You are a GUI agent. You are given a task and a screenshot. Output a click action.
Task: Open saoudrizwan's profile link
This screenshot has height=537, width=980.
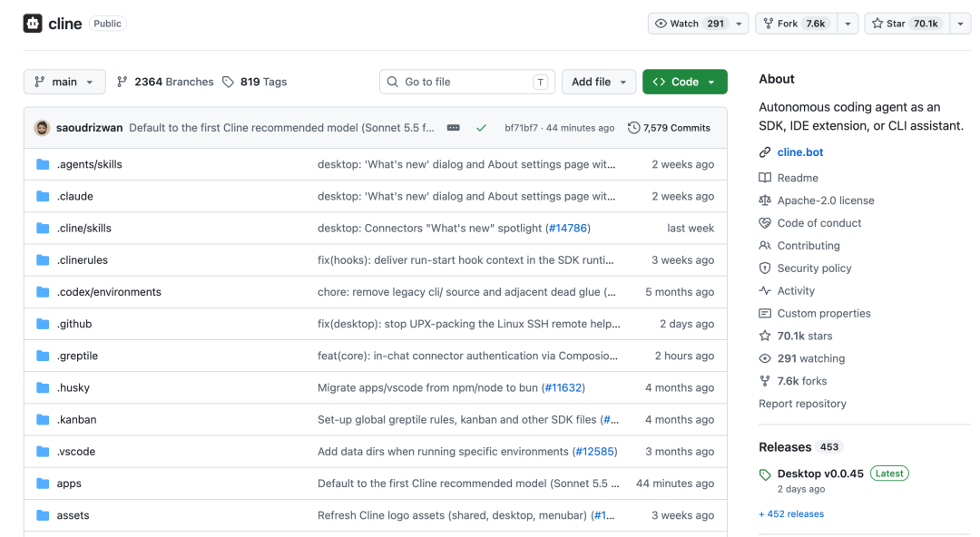point(89,128)
